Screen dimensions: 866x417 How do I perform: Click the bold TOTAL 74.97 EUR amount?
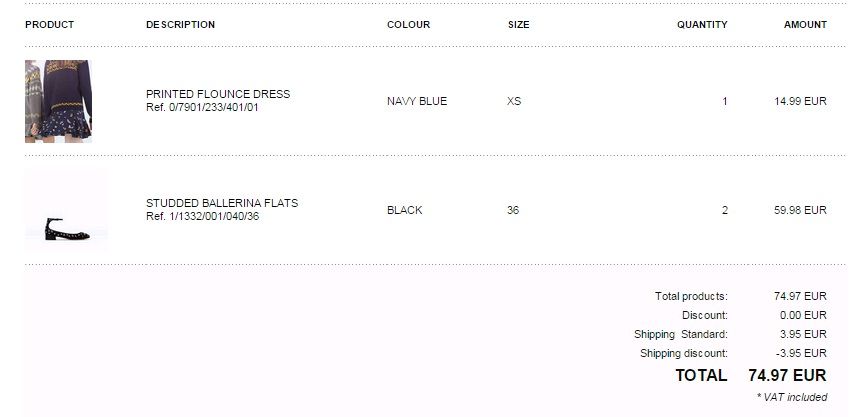click(x=787, y=376)
